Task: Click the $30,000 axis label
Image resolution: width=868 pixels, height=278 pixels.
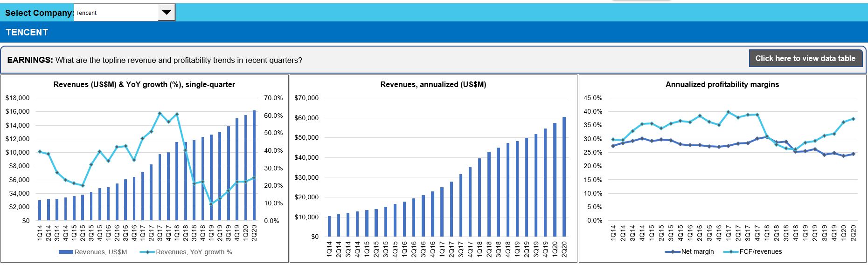Action: [x=306, y=177]
